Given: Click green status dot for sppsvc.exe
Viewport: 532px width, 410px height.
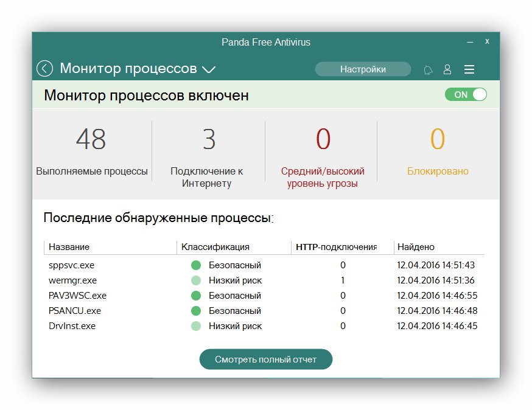Looking at the screenshot, I should [x=195, y=265].
